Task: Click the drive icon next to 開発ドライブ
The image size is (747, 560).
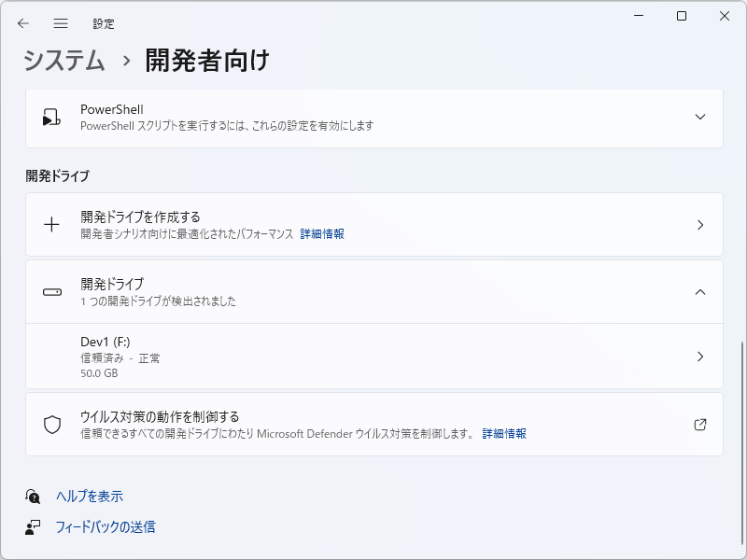Action: click(51, 291)
